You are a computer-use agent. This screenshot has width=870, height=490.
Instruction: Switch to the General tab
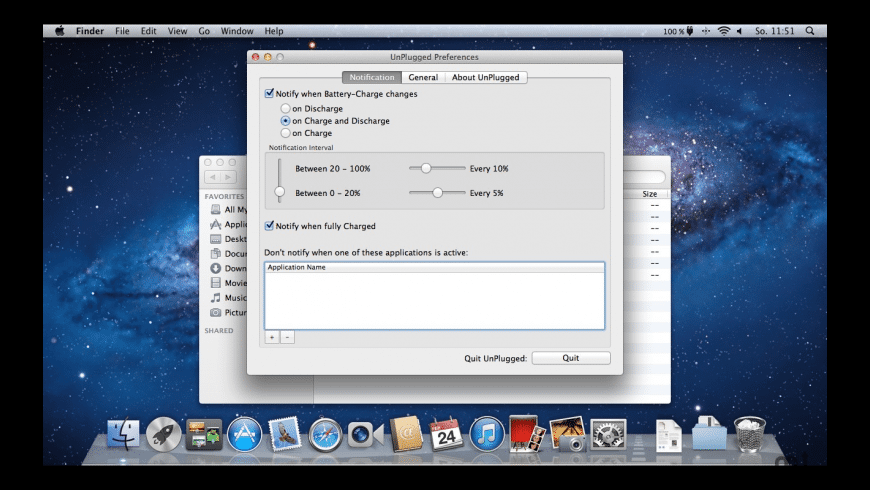pyautogui.click(x=423, y=77)
